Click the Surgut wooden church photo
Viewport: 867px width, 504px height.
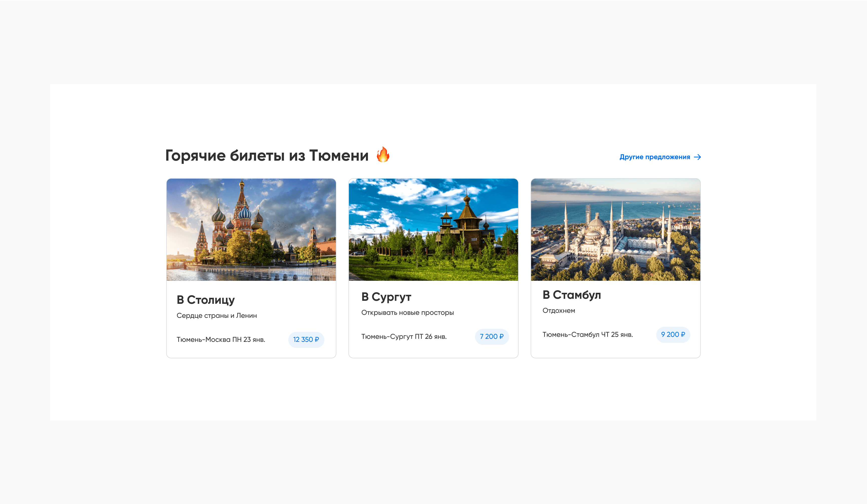(433, 229)
